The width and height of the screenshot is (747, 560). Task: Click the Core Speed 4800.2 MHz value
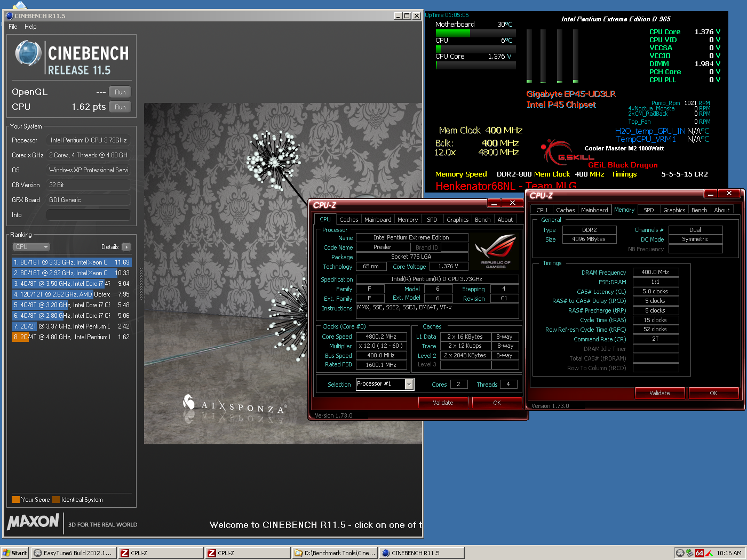(381, 337)
